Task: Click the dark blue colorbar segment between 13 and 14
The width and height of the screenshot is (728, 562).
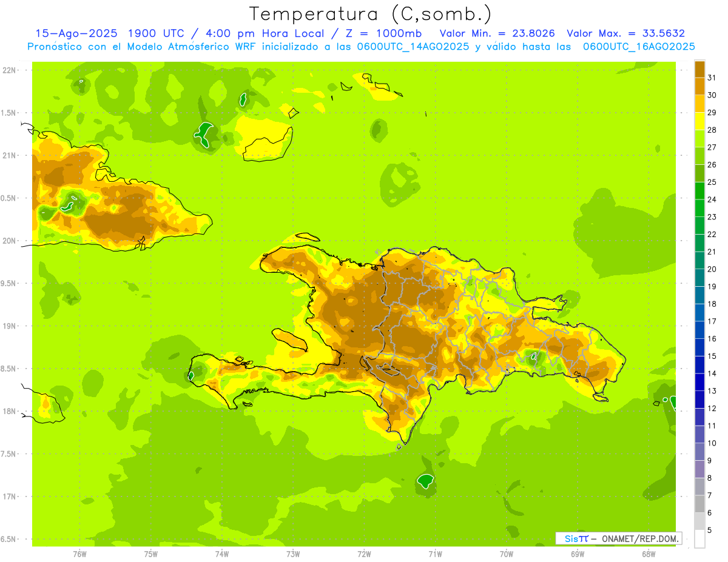Action: pos(699,382)
